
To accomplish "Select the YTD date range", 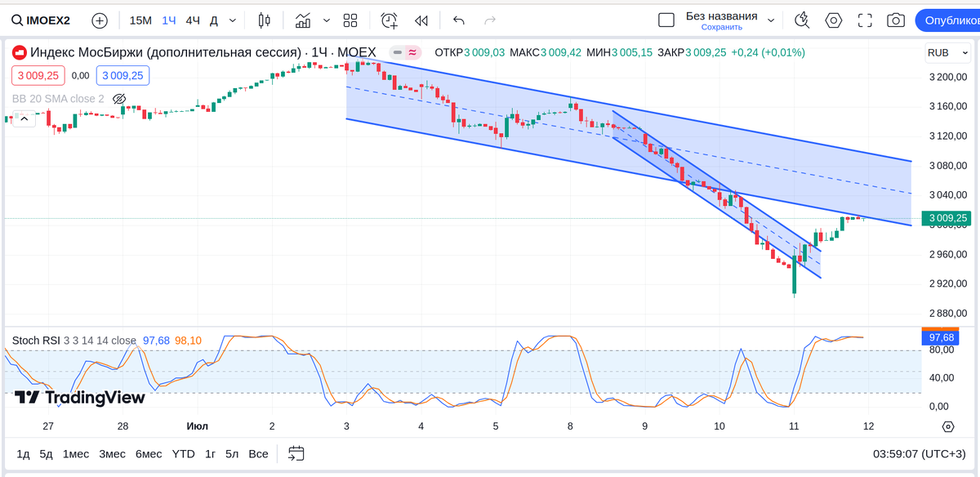I will (184, 453).
